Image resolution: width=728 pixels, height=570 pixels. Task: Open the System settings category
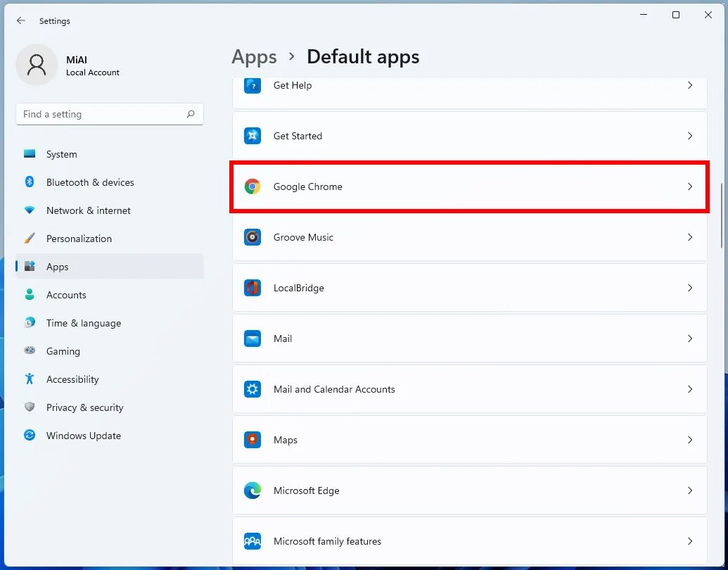pyautogui.click(x=110, y=154)
